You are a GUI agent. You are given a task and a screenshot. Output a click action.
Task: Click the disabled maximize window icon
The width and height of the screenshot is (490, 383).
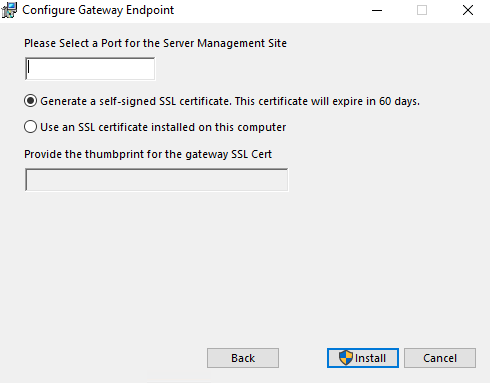click(x=422, y=10)
